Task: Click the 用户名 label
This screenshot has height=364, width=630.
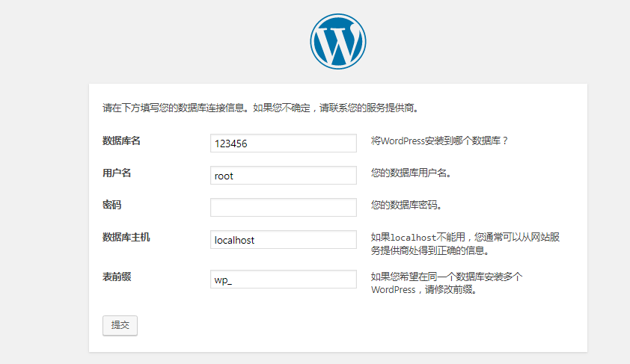Action: 117,173
